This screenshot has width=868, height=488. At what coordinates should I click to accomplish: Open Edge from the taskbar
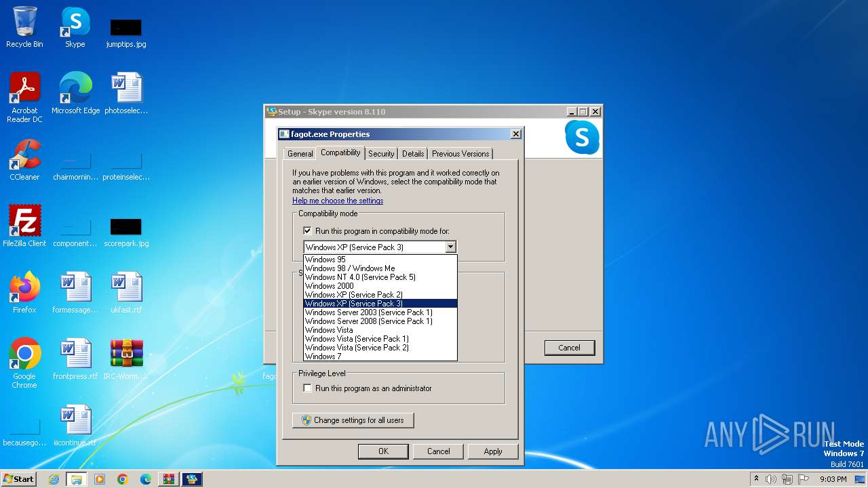pos(146,479)
